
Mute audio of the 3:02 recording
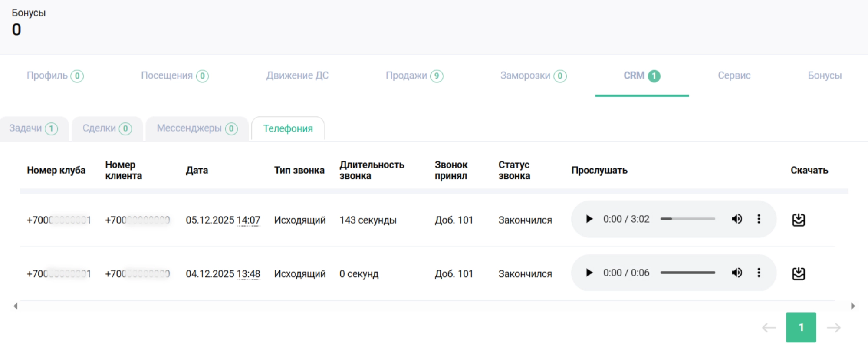[736, 219]
